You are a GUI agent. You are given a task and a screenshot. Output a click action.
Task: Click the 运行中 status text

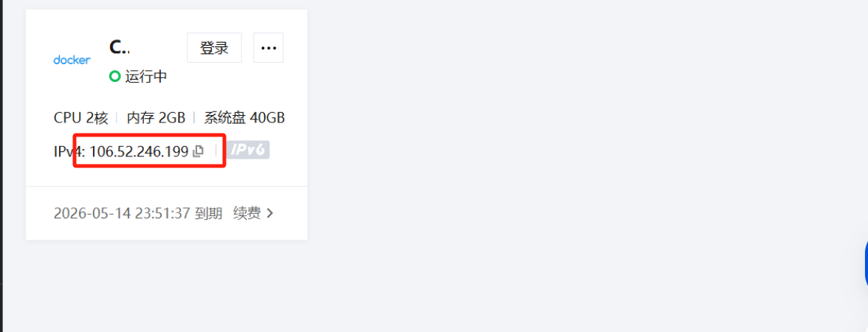146,77
